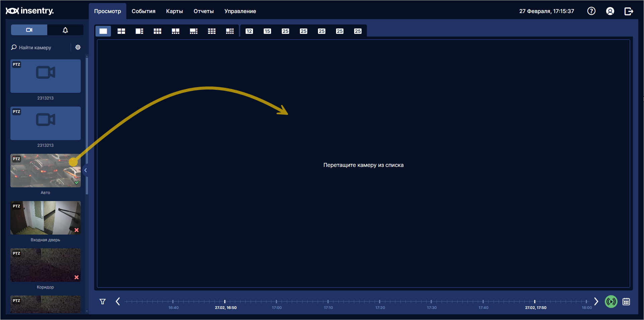This screenshot has height=320, width=644.
Task: Select the Входная дверь camera thumbnail
Action: (x=46, y=218)
